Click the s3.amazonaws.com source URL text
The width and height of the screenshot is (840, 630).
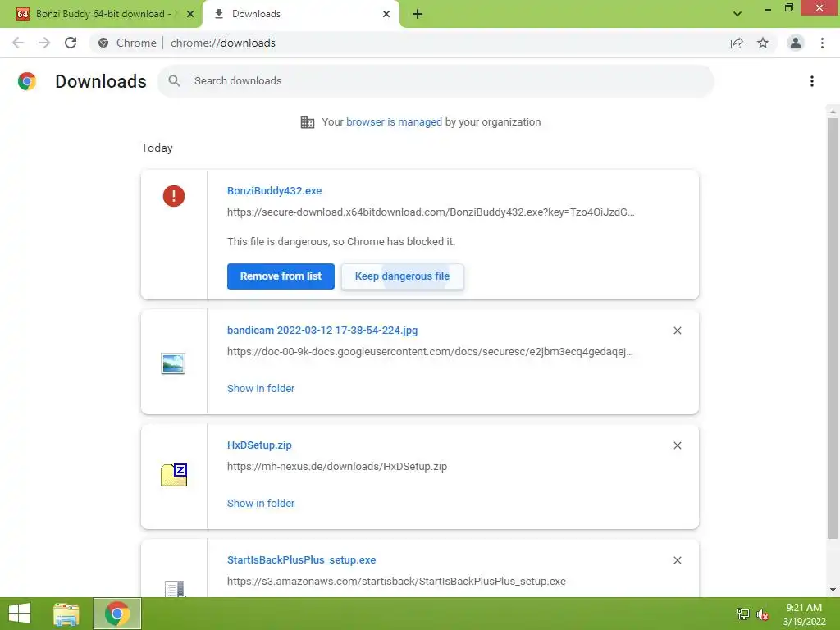[x=396, y=582]
